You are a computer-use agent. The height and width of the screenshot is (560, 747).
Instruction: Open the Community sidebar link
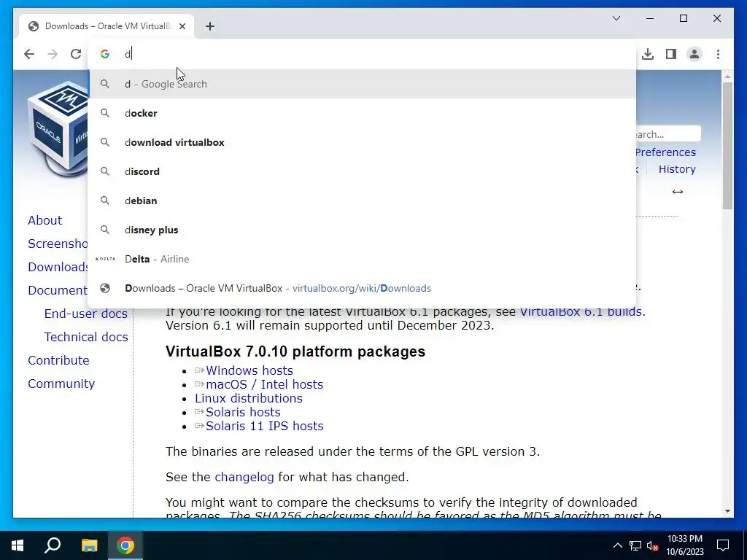pyautogui.click(x=61, y=384)
